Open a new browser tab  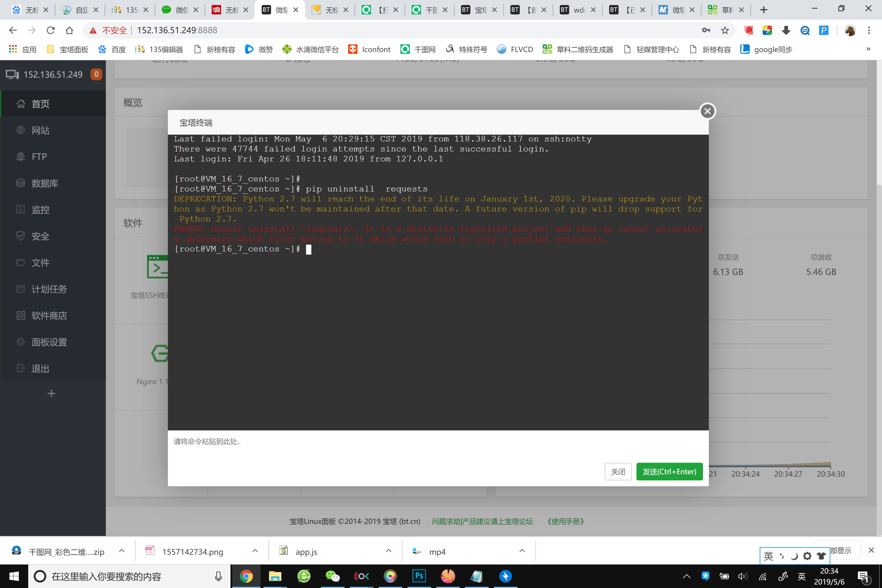point(764,10)
